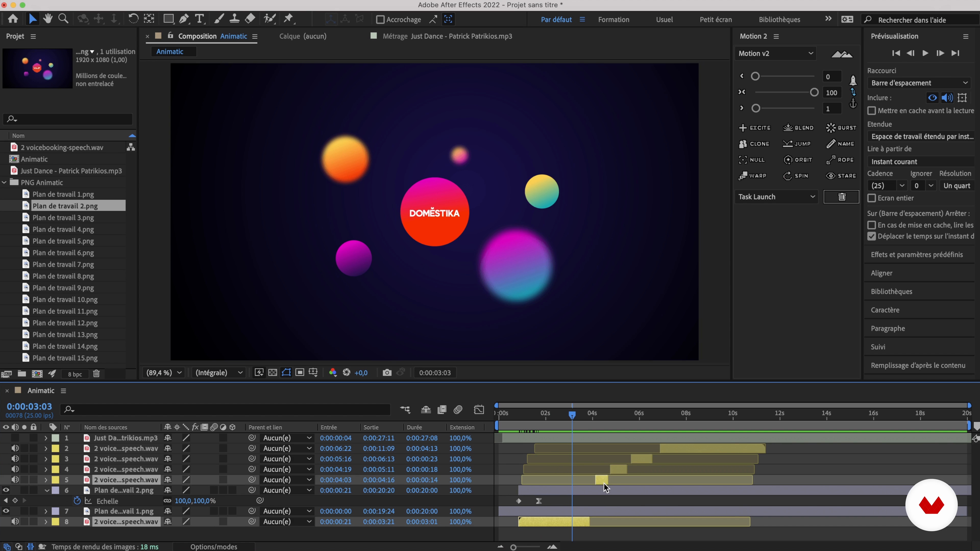Toggle Echelle stopwatch on layer 6
The image size is (980, 551).
(x=77, y=501)
